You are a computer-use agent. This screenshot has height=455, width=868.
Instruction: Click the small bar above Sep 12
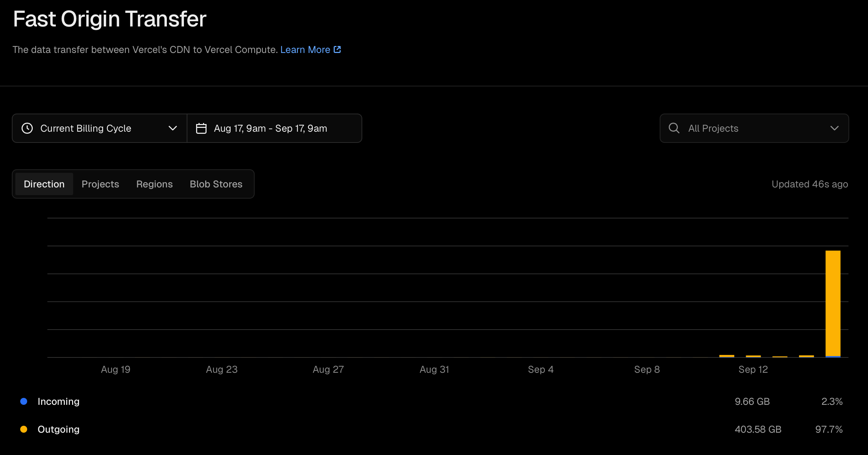[x=753, y=356]
